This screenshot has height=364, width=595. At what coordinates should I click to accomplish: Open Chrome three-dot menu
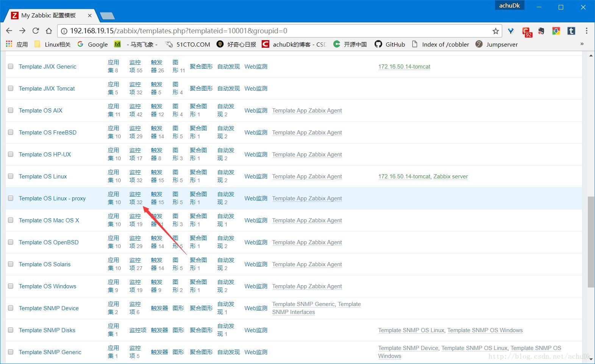coord(586,31)
